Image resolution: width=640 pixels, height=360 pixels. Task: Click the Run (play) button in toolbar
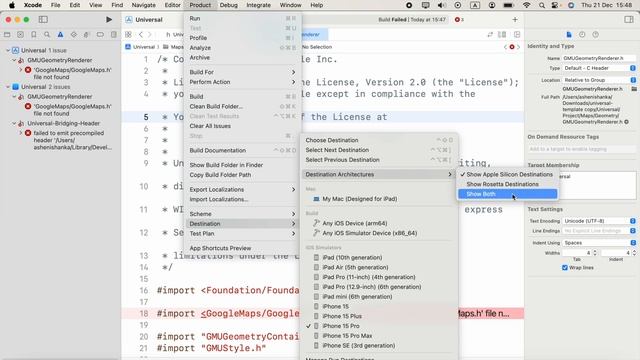click(x=109, y=20)
